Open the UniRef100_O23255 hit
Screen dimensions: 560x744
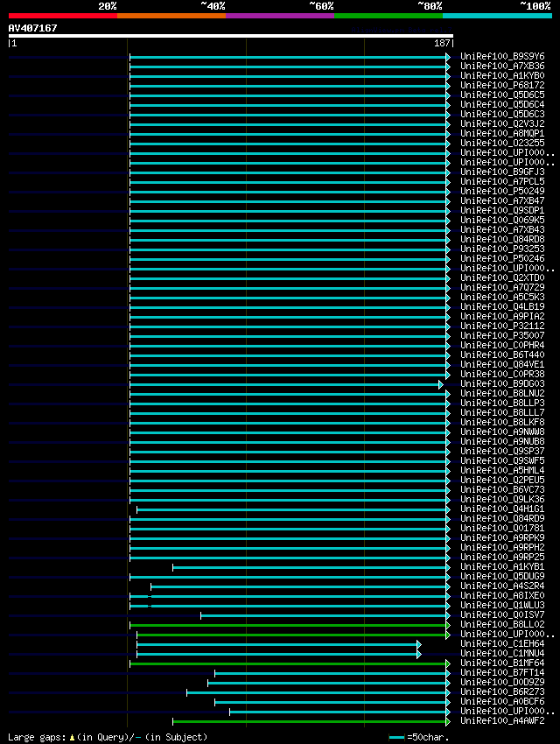(x=502, y=143)
